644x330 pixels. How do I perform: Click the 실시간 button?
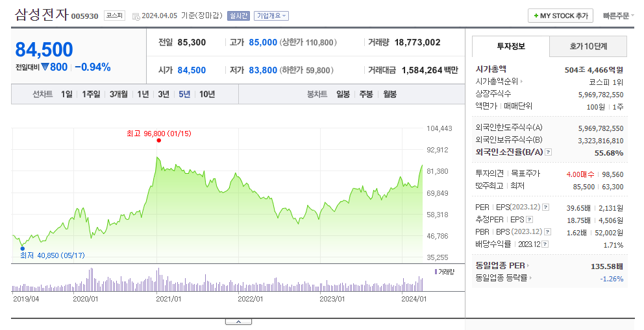[239, 16]
